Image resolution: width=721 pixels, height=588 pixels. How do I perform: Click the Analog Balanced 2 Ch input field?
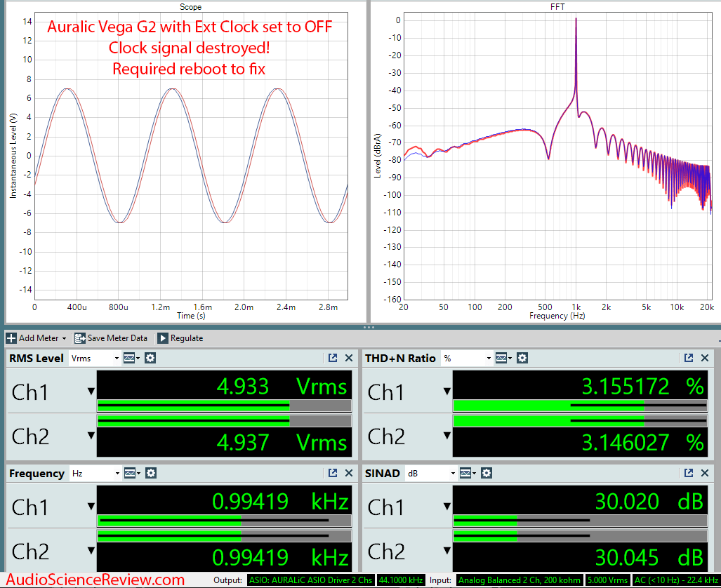[520, 580]
